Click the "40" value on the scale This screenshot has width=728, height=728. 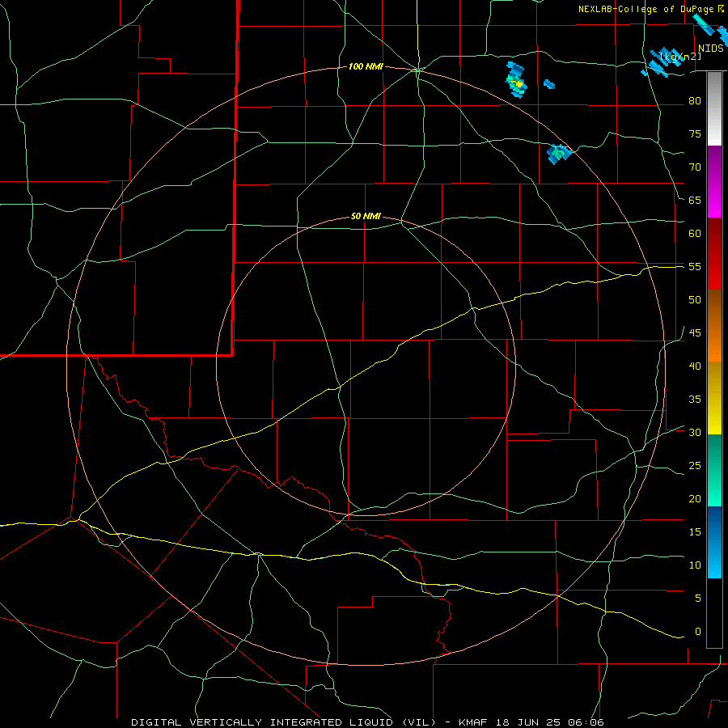695,366
